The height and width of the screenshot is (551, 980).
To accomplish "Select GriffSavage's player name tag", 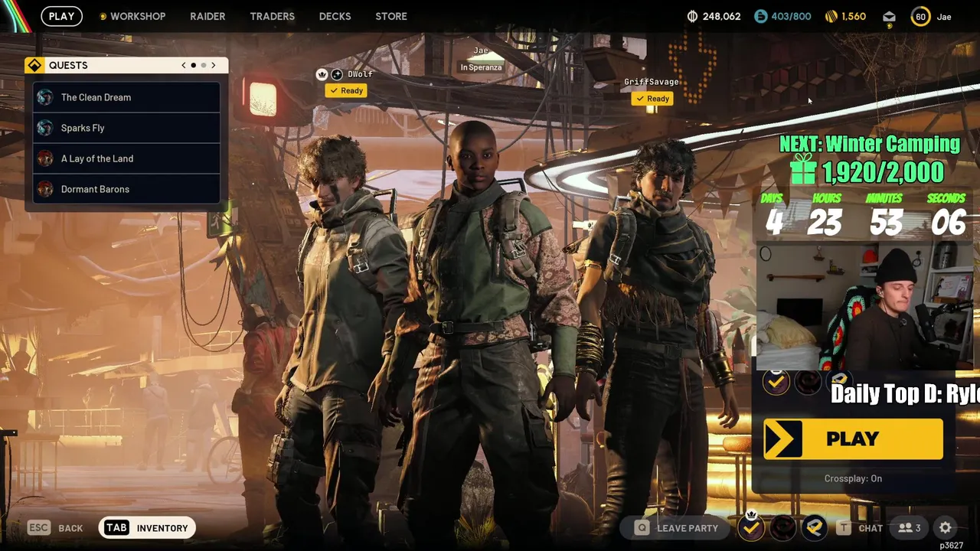I will pyautogui.click(x=652, y=82).
